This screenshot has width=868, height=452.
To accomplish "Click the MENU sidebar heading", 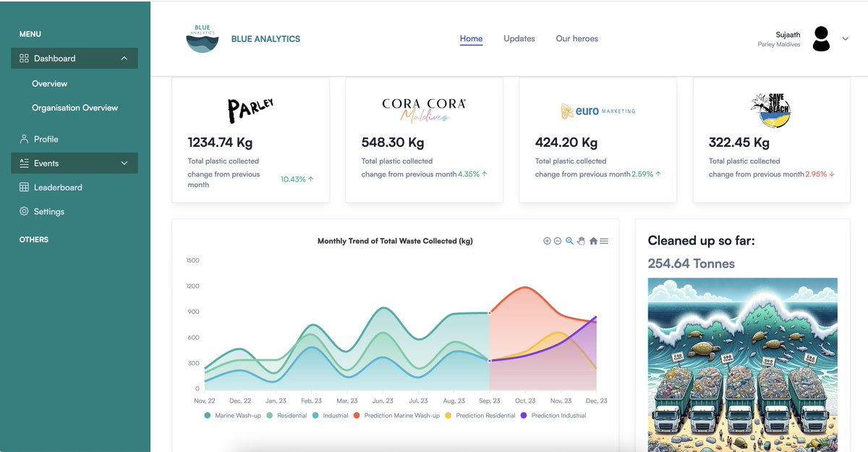I will (x=30, y=35).
